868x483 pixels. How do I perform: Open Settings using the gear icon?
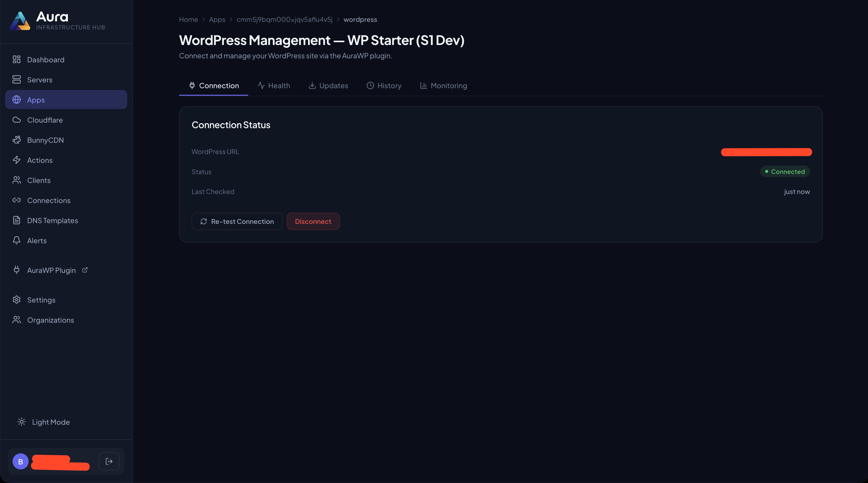17,300
